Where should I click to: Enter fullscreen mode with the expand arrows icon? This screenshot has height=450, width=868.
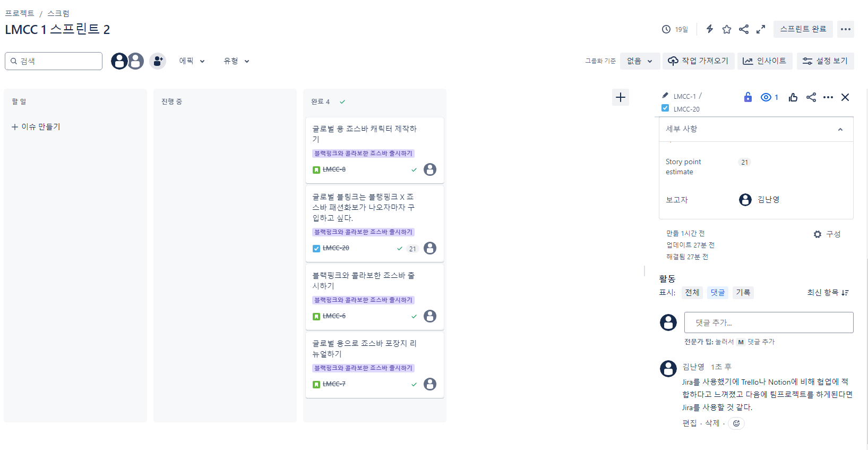click(x=761, y=29)
